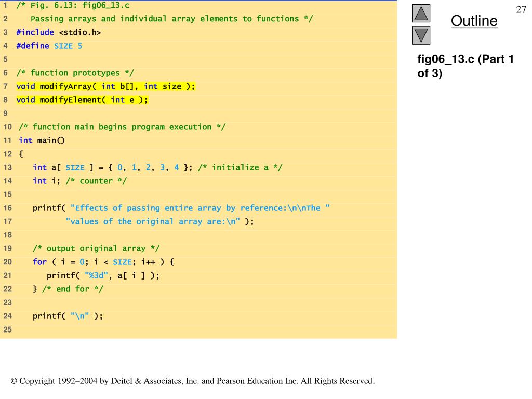532x399 pixels.
Task: Click the copyright notice at the bottom
Action: [193, 381]
